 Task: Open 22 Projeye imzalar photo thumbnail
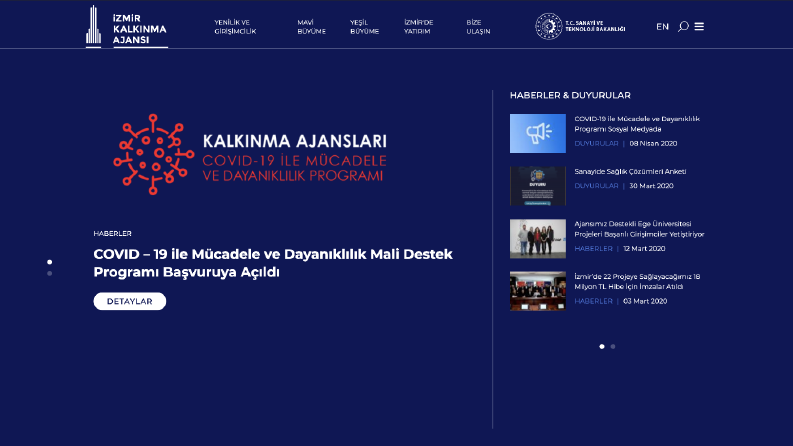tap(538, 291)
